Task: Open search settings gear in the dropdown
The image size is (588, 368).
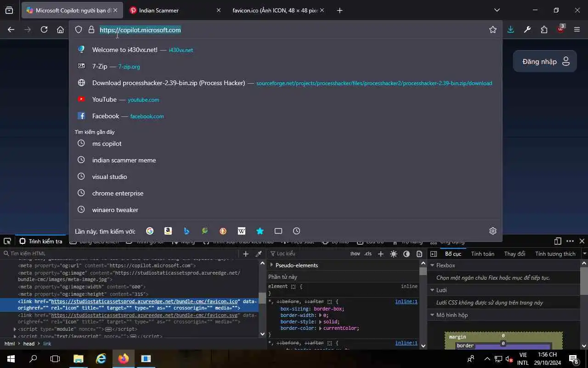Action: pyautogui.click(x=493, y=231)
